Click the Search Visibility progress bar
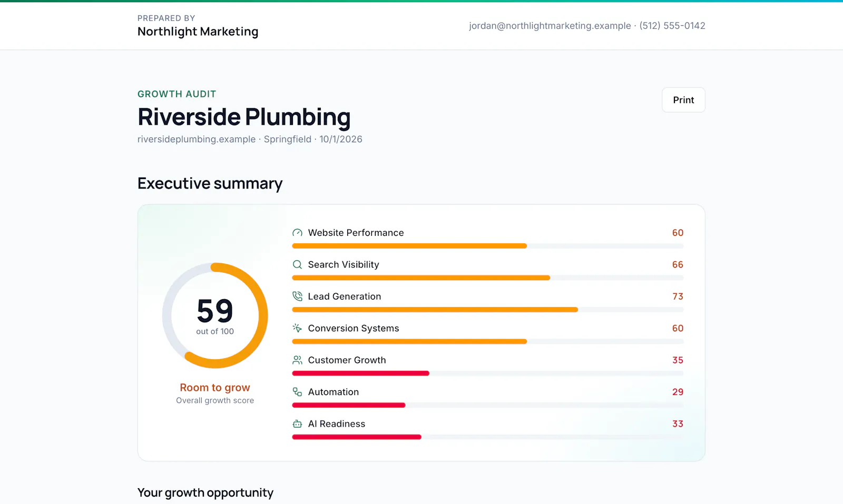 pos(488,278)
